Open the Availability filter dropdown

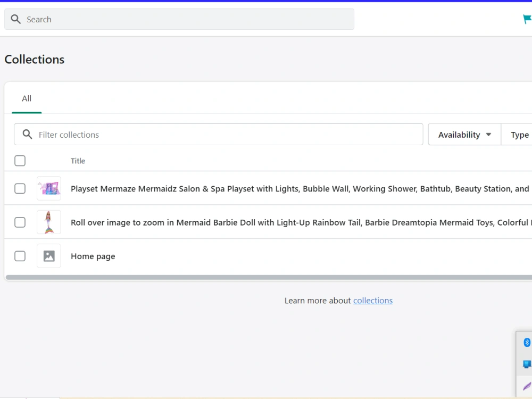pyautogui.click(x=464, y=135)
